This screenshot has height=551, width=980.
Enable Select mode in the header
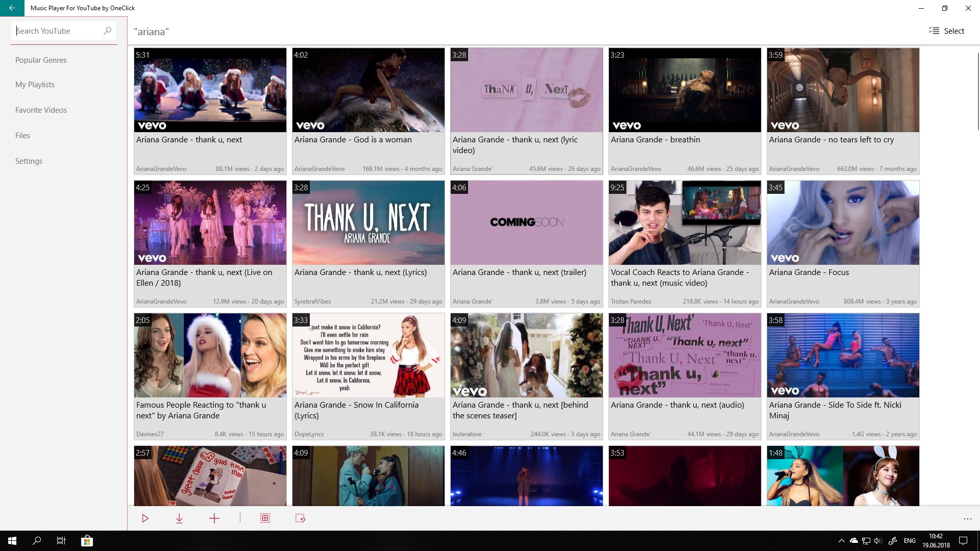[x=946, y=31]
